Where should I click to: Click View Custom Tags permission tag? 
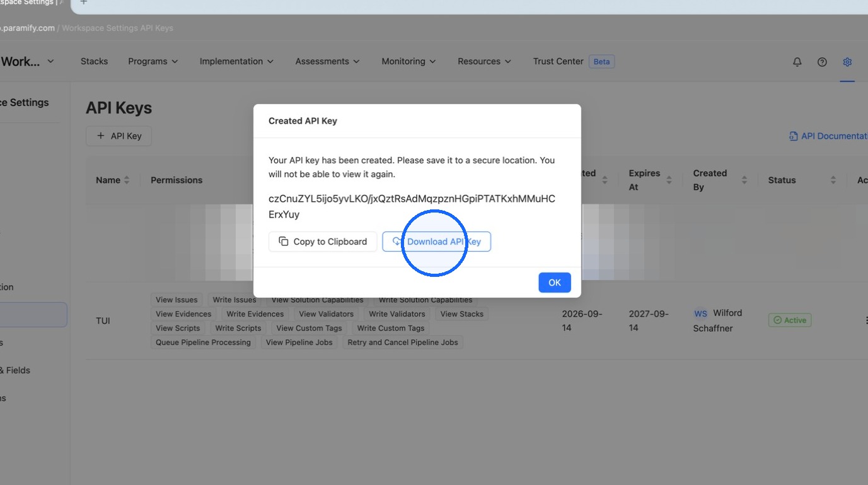(309, 329)
